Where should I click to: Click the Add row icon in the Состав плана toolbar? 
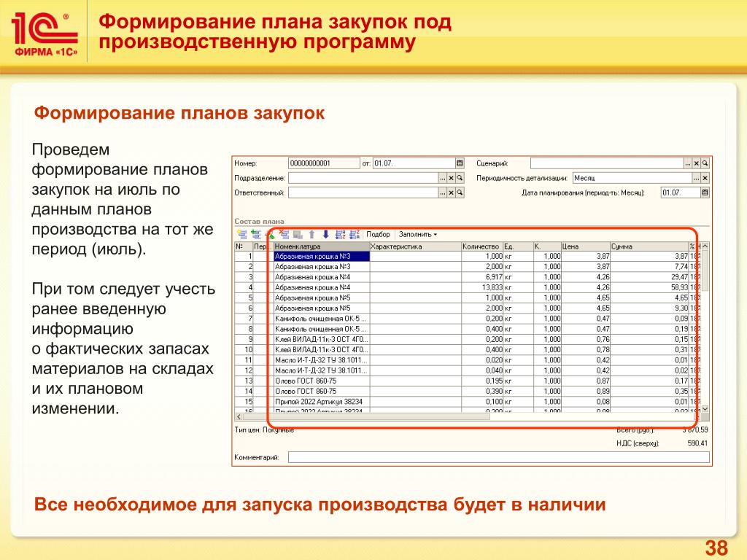click(242, 234)
